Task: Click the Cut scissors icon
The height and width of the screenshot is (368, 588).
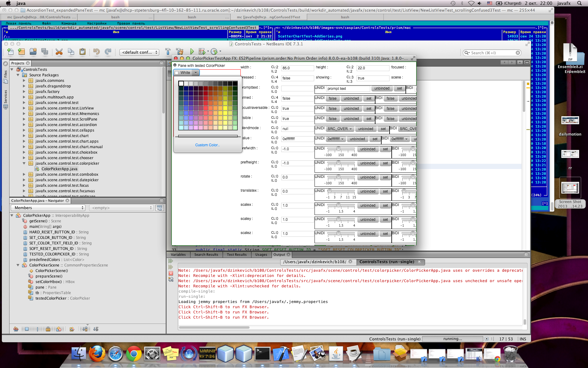Action: (x=59, y=52)
